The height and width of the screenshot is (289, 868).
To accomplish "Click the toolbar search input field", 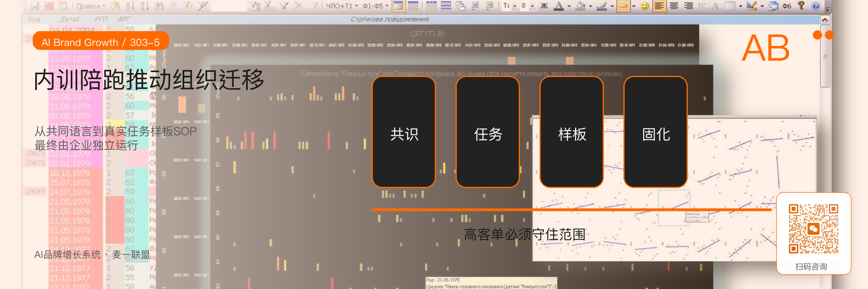I will pos(229,6).
